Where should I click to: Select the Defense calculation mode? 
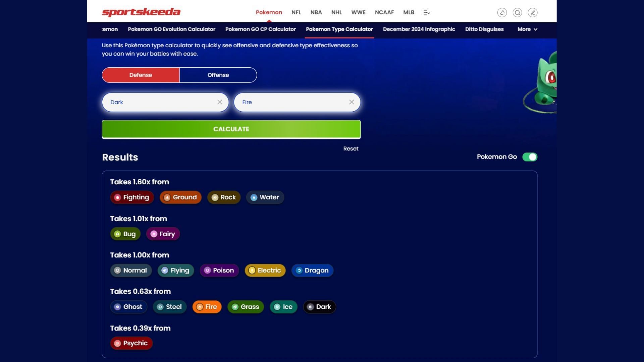click(x=140, y=75)
